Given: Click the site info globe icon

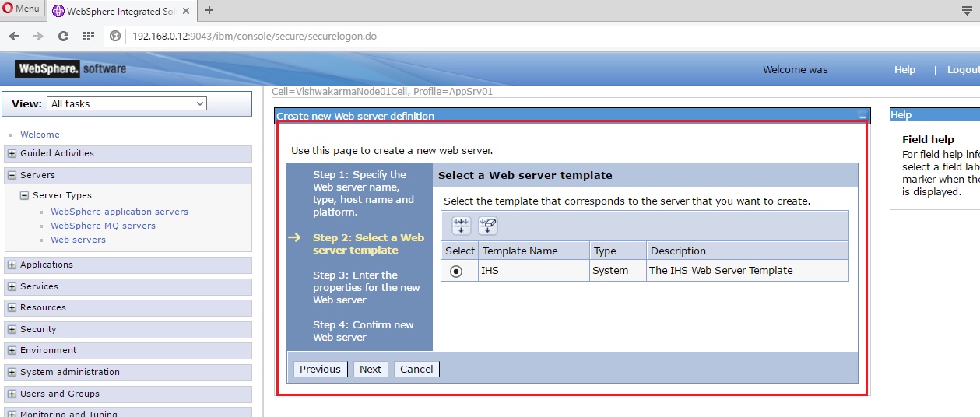Looking at the screenshot, I should (115, 36).
